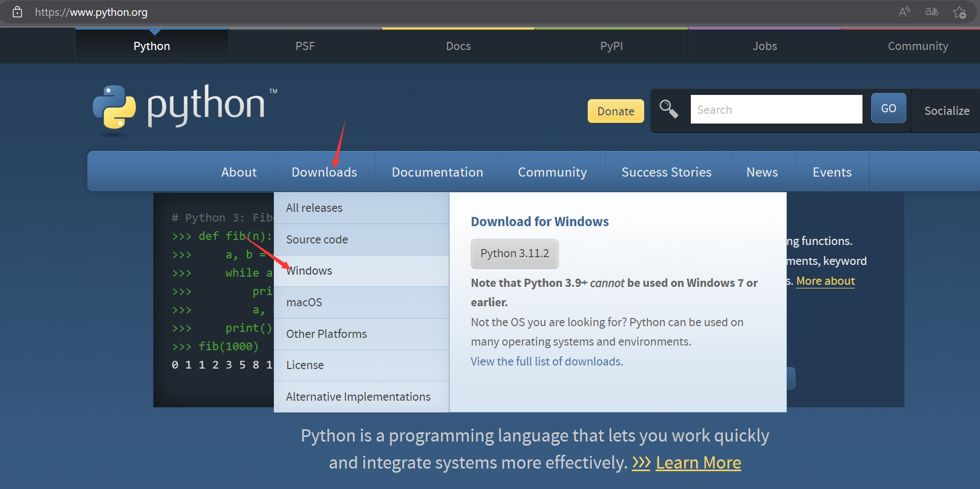Click the Download for Windows heading
Screen dimensions: 980x489
click(540, 222)
